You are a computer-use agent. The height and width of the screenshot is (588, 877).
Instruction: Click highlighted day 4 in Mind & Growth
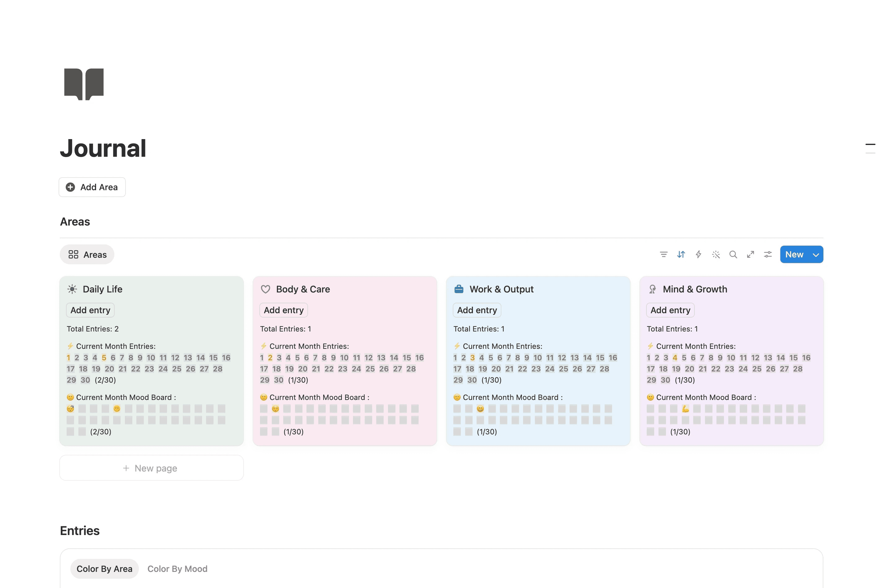point(675,358)
